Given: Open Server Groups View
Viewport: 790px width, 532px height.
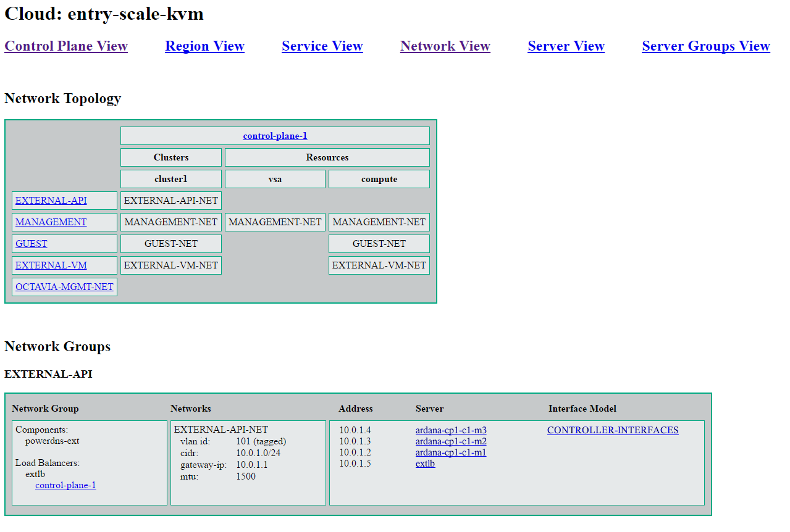Looking at the screenshot, I should coord(705,46).
